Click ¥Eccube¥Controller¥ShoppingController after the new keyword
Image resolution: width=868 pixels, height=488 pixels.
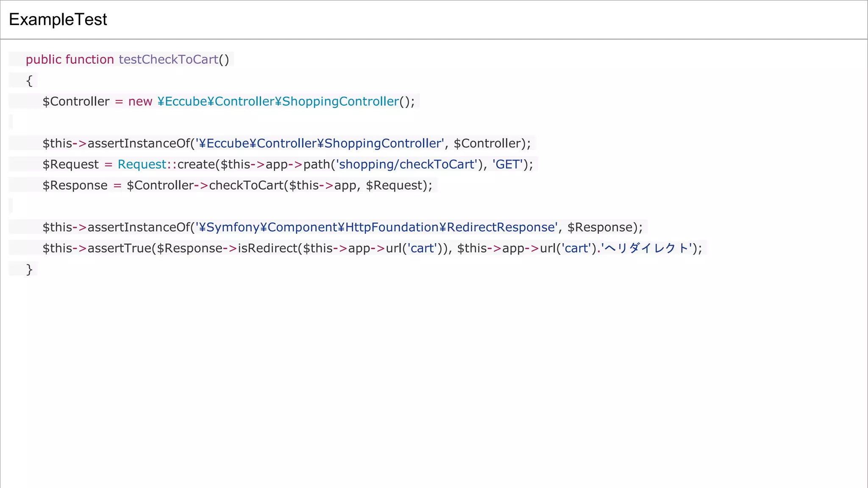click(278, 101)
